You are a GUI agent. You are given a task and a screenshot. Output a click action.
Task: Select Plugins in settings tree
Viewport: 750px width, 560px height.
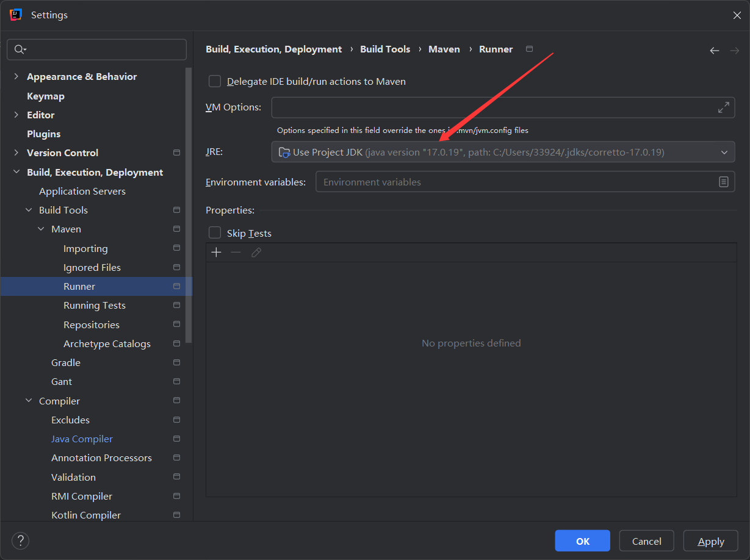click(44, 134)
